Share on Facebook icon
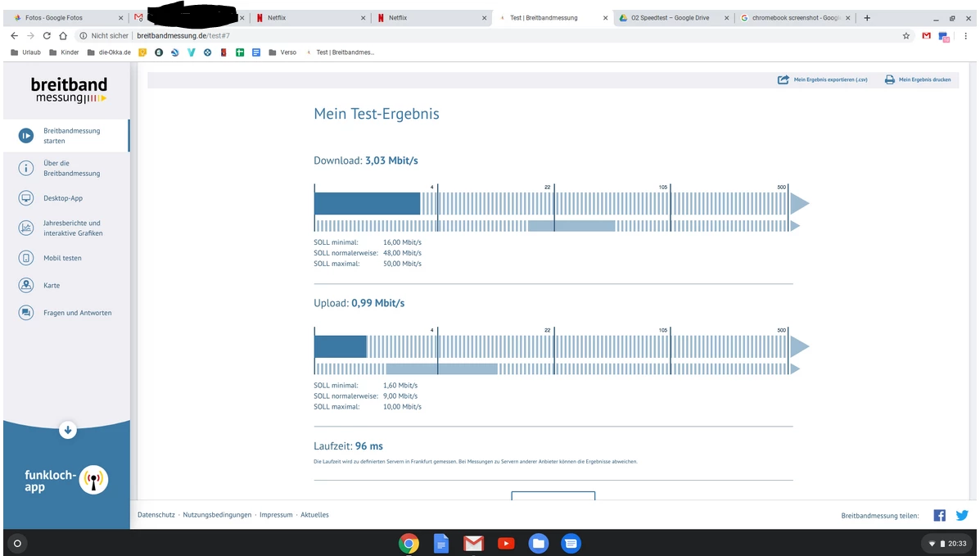980x556 pixels. pyautogui.click(x=939, y=515)
